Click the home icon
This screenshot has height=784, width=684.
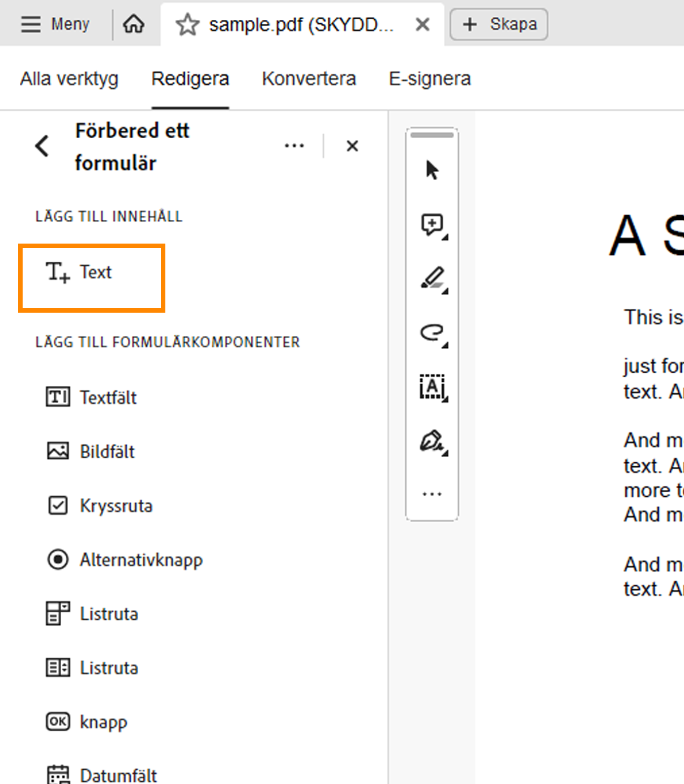pos(134,24)
